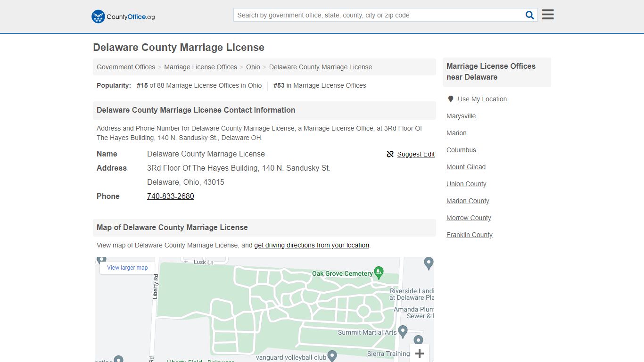Image resolution: width=644 pixels, height=362 pixels.
Task: Click the magnifying glass search icon
Action: [530, 15]
